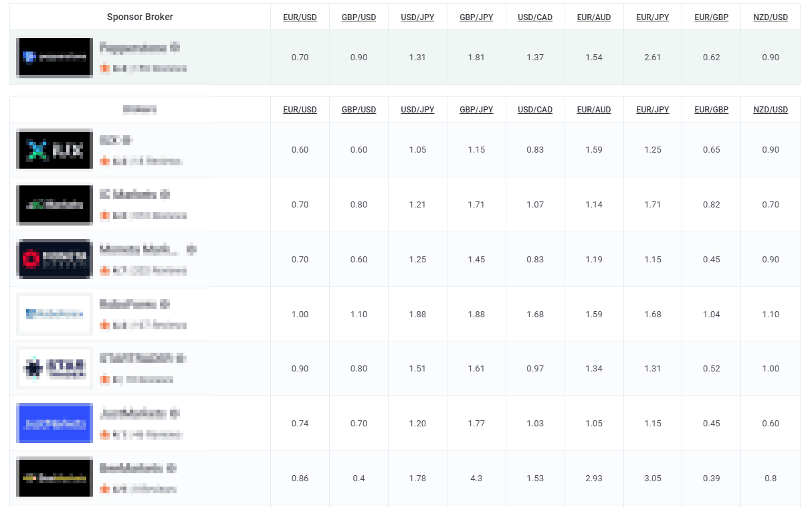Click the USD/JPY header in the Sponsor Broker table
This screenshot has width=812, height=508.
pyautogui.click(x=417, y=17)
